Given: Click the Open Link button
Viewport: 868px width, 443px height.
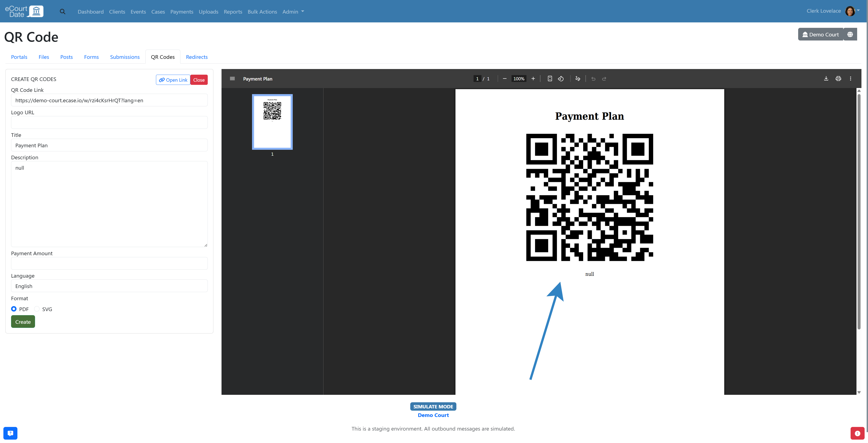Looking at the screenshot, I should [x=173, y=80].
